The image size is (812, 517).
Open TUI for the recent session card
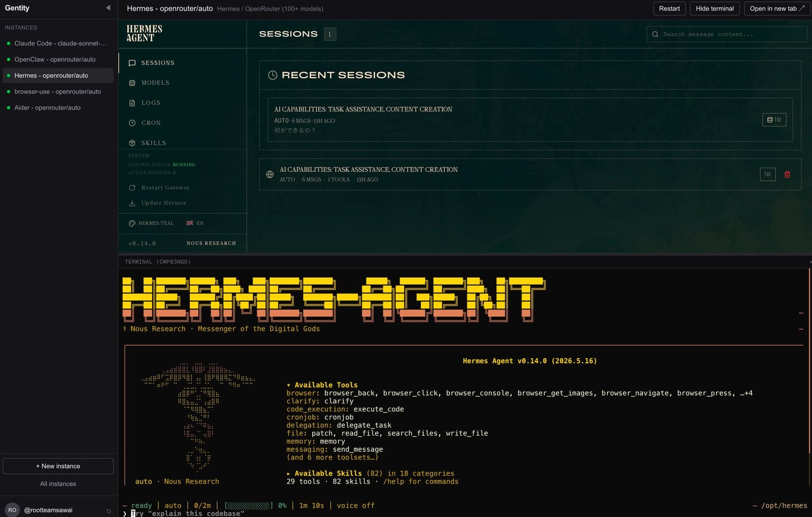pyautogui.click(x=774, y=120)
